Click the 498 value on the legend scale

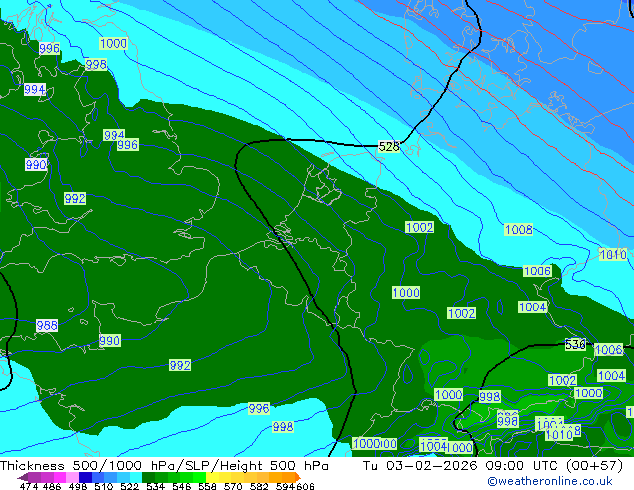[78, 486]
